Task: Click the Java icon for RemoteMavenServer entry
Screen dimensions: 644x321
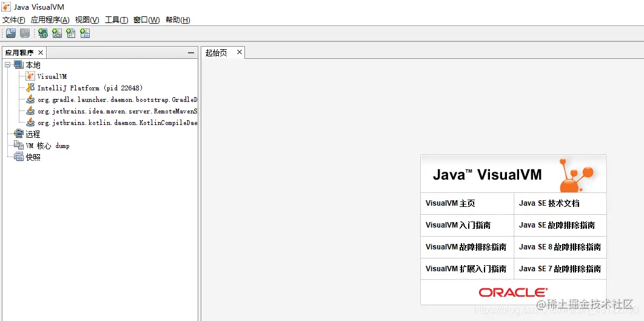Action: coord(30,110)
